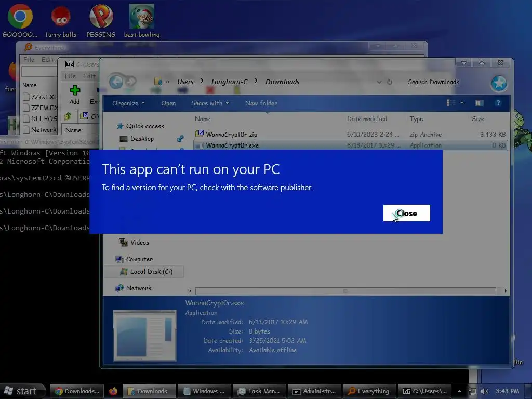Go up one folder in 7-Zip
Screen dimensions: 532x399
pos(68,116)
